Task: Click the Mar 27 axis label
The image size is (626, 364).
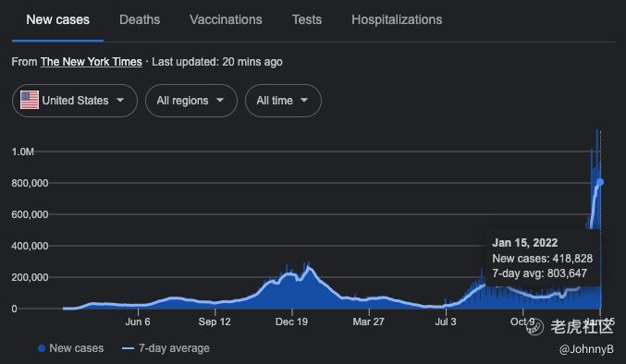Action: [x=369, y=322]
